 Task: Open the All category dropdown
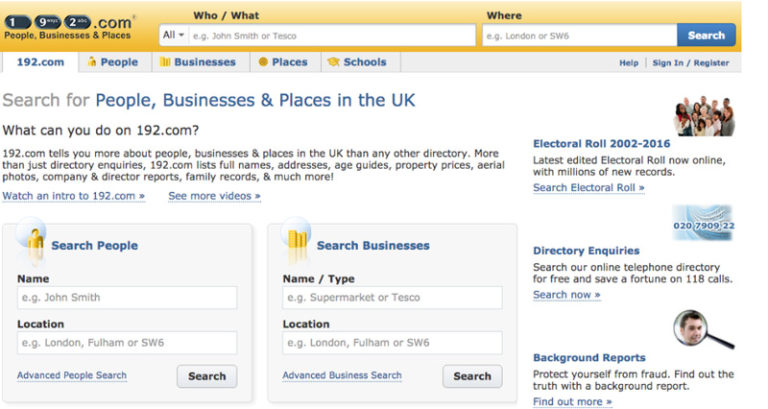coord(173,35)
